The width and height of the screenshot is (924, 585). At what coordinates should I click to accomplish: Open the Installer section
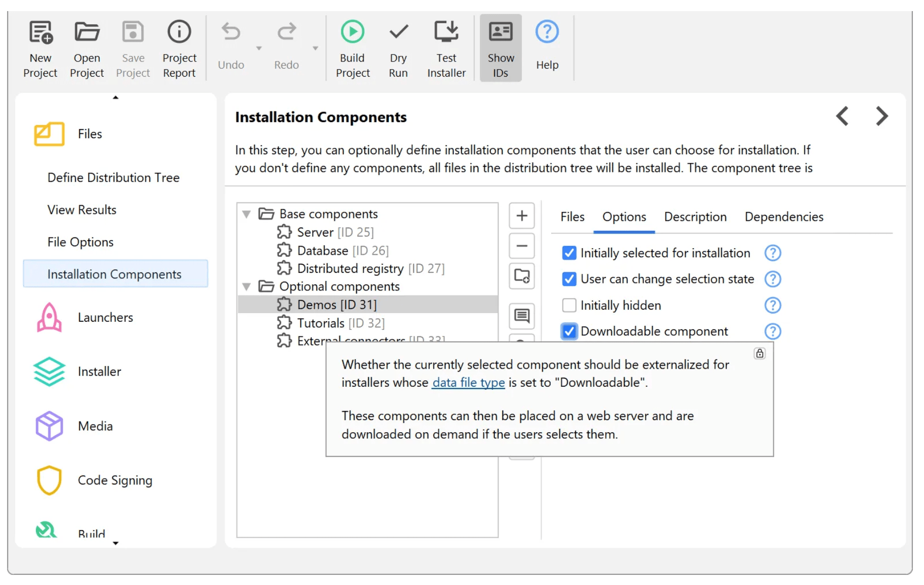99,372
